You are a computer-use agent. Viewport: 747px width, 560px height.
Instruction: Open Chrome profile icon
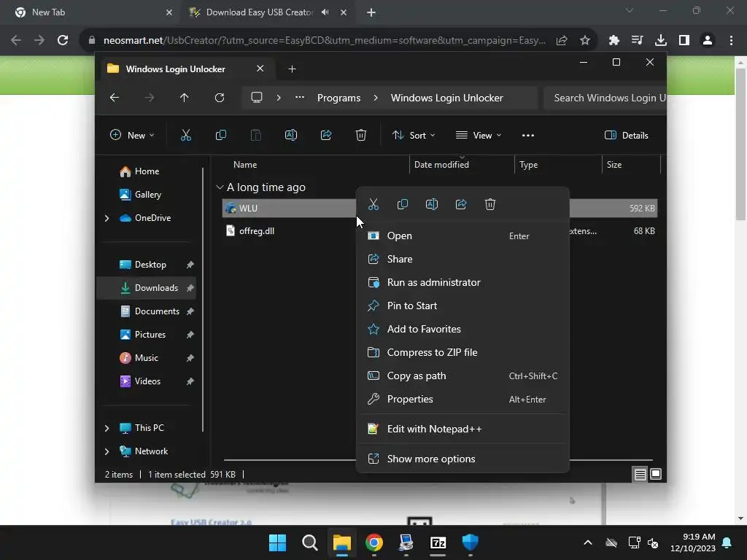pyautogui.click(x=708, y=40)
